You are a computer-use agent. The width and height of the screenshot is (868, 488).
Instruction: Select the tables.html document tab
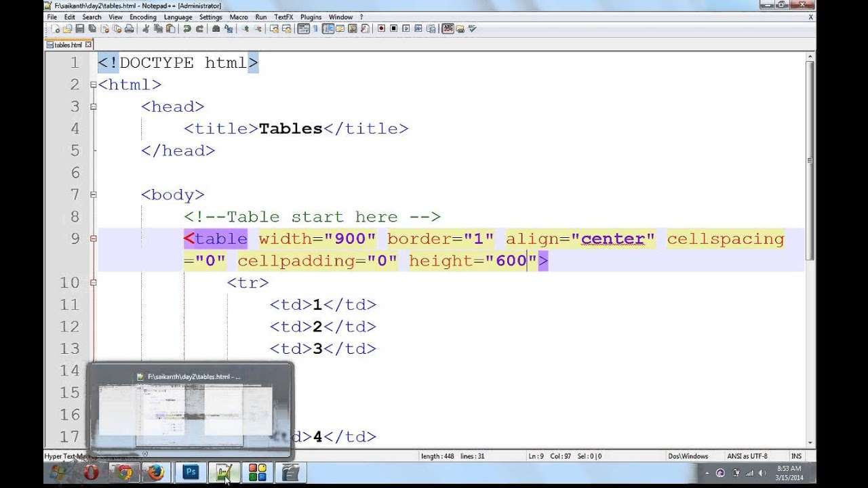(x=68, y=45)
